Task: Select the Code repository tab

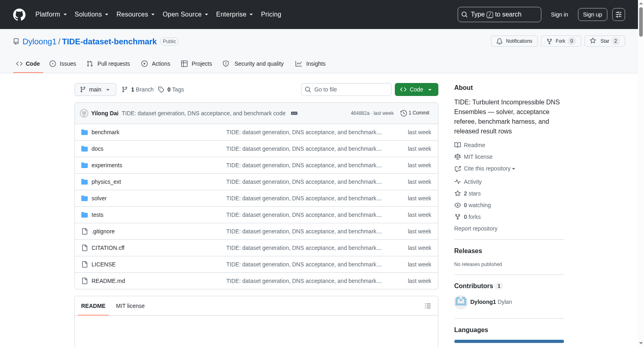Action: [28, 64]
